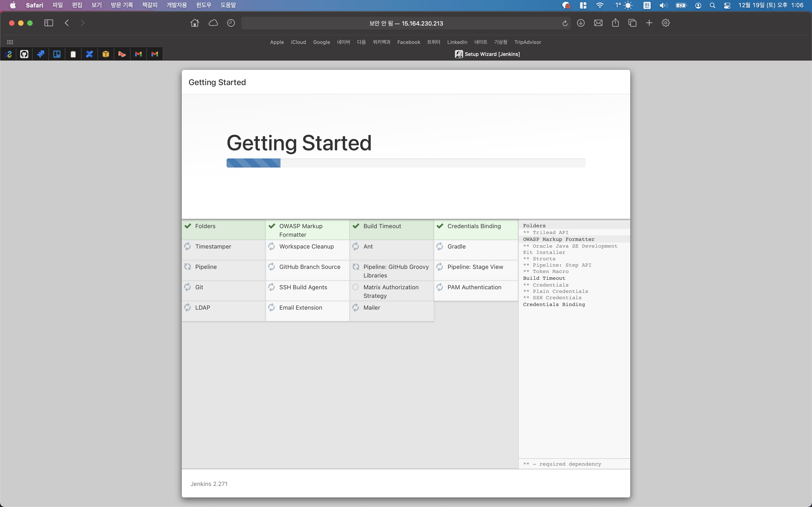Open the Trello pinned tab

(x=57, y=54)
